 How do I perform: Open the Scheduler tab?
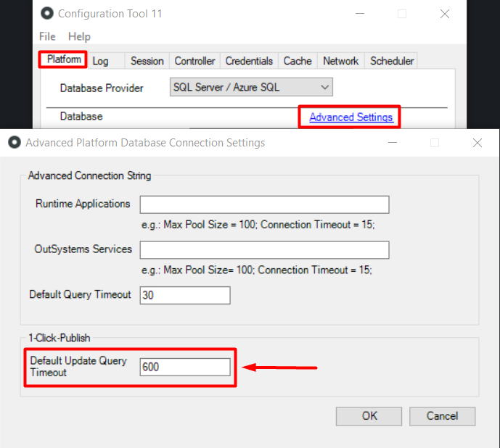pos(392,61)
